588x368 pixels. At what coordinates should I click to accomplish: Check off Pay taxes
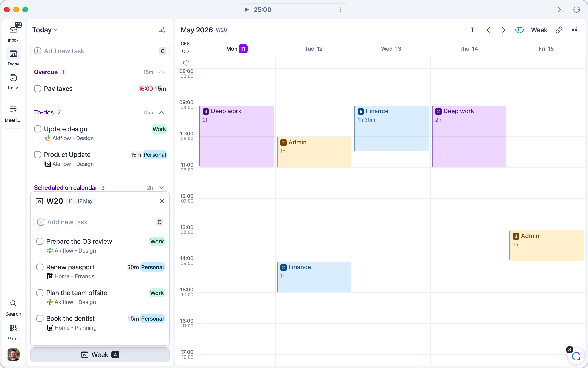37,89
